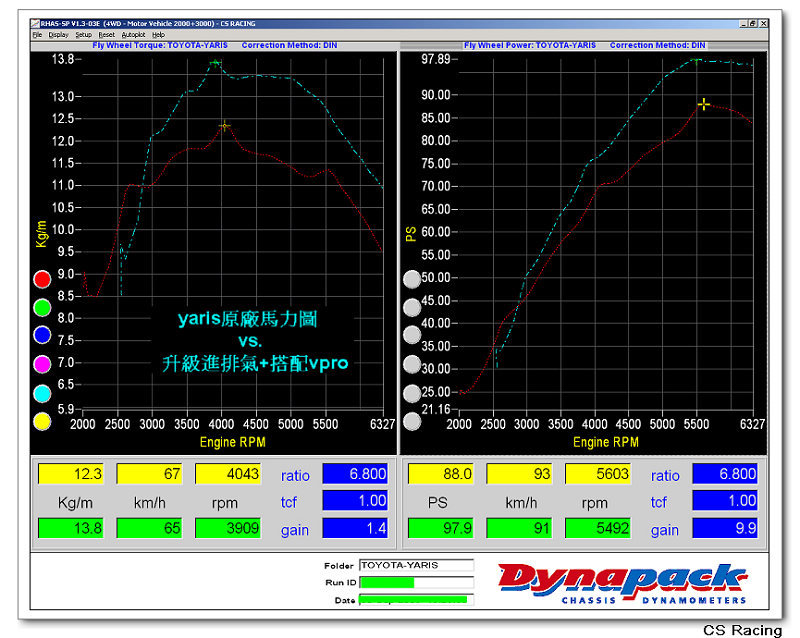Image resolution: width=800 pixels, height=638 pixels.
Task: Click the bottom grey circle on power chart
Action: pos(412,422)
